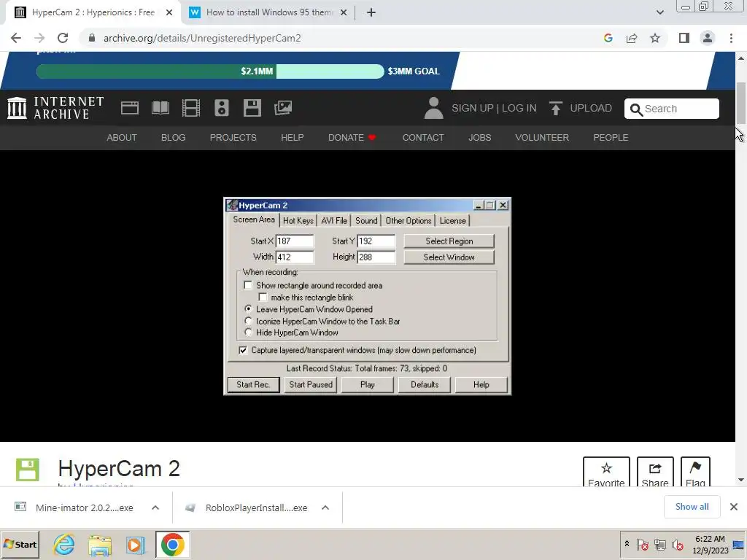
Task: Open the ABOUT menu item
Action: click(122, 138)
